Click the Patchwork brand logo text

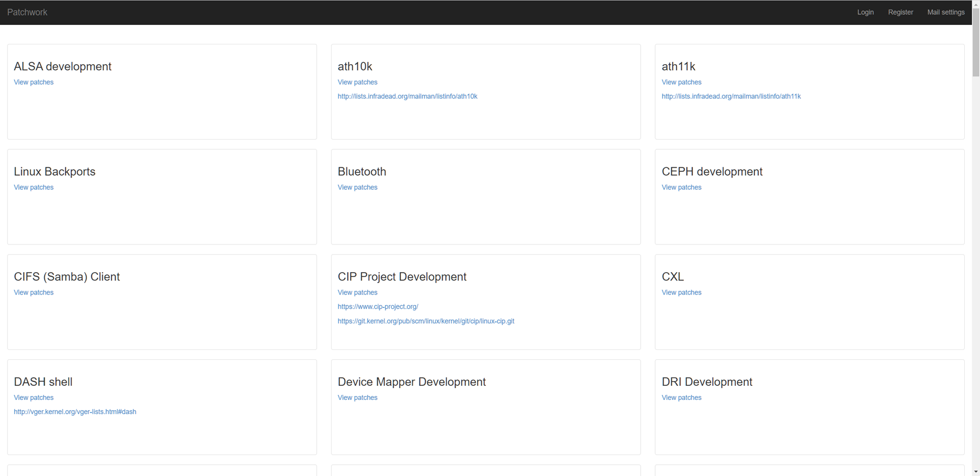(27, 12)
